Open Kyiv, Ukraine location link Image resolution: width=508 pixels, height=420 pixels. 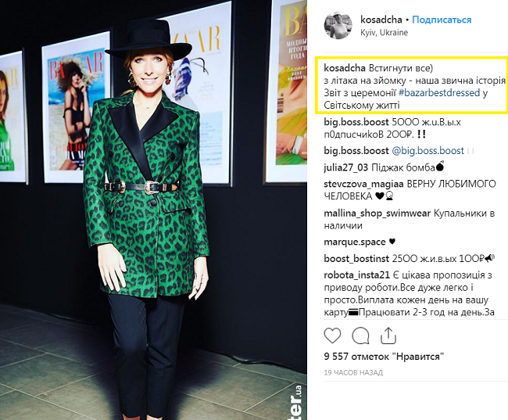[x=384, y=32]
